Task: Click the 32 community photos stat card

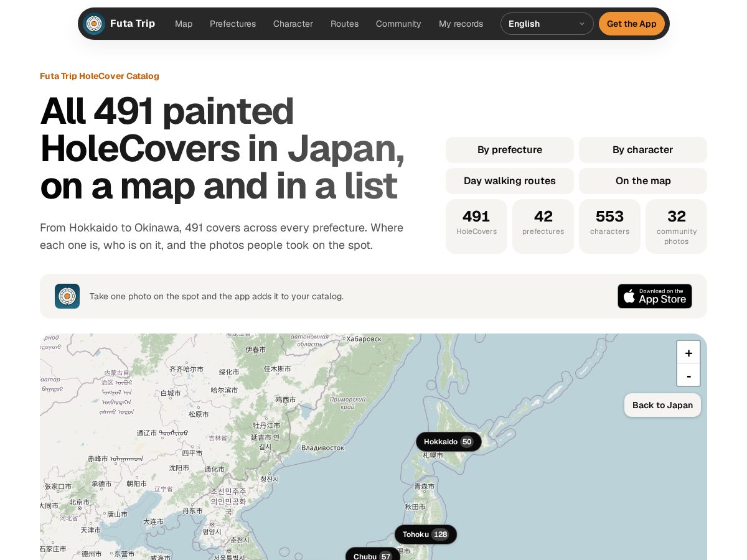Action: [x=676, y=226]
